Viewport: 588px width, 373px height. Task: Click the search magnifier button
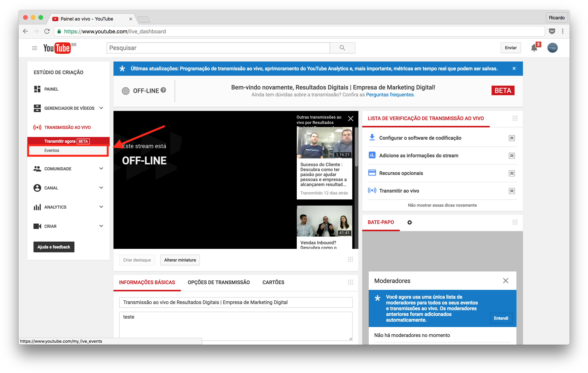tap(342, 48)
